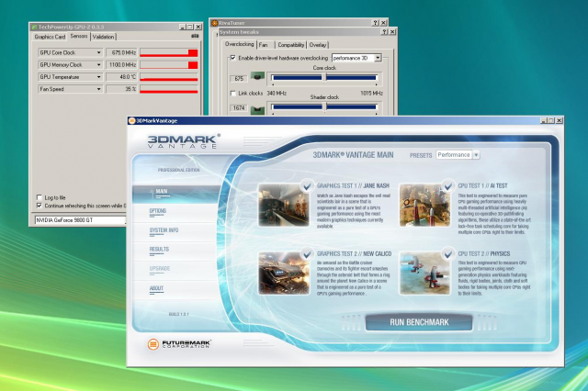This screenshot has height=391, width=588.
Task: Toggle Graphics Test 2 New Calico checkmark
Action: pos(307,254)
